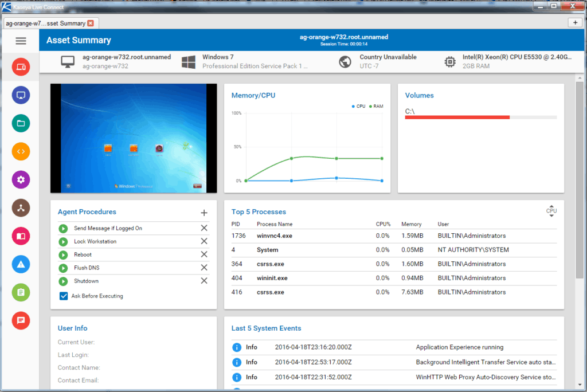Run the Reboot agent procedure

click(x=62, y=254)
